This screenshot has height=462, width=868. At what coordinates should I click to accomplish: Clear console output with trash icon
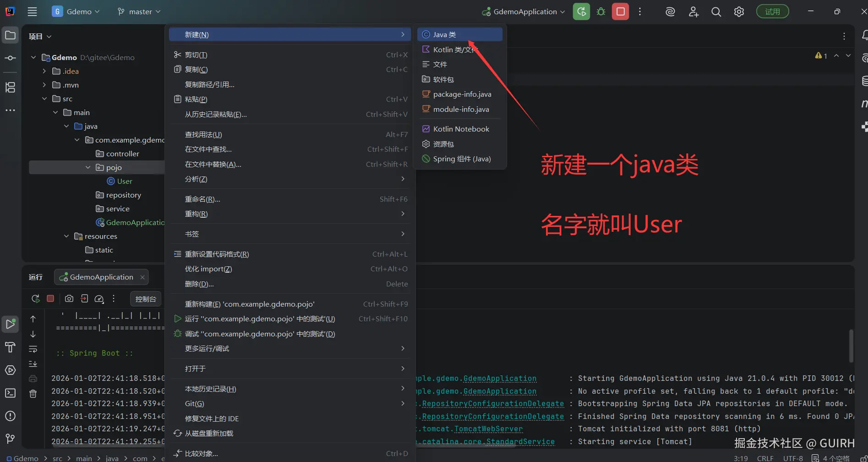click(33, 394)
